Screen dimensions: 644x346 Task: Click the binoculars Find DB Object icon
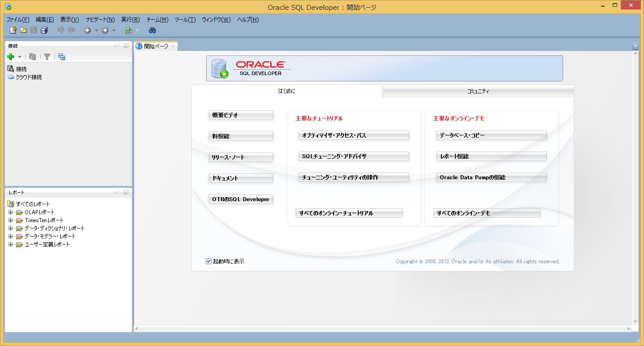[x=152, y=30]
